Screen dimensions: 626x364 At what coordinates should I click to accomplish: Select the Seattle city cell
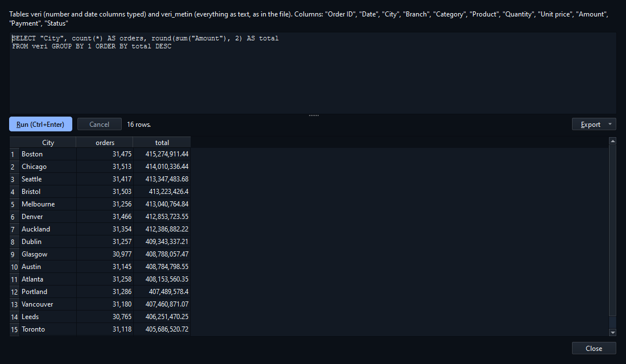(48, 179)
